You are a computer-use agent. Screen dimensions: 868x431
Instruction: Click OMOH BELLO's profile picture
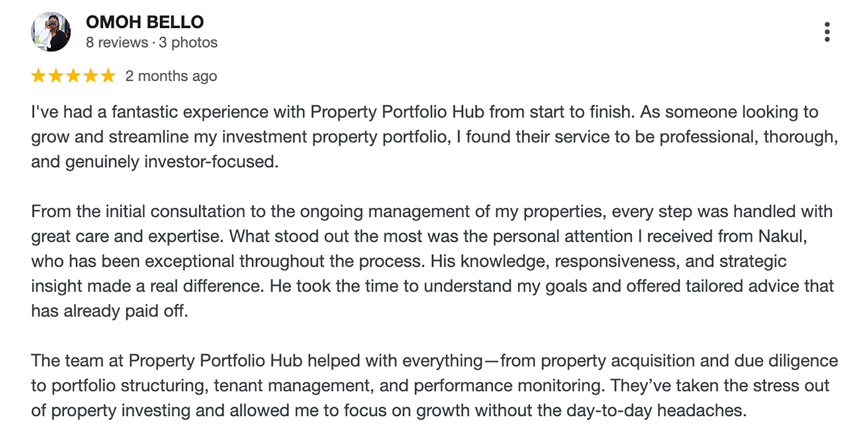51,32
